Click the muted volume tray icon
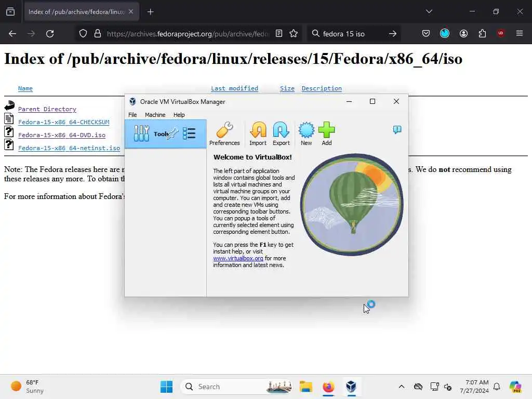Screen dimensions: 532x399 (448, 387)
